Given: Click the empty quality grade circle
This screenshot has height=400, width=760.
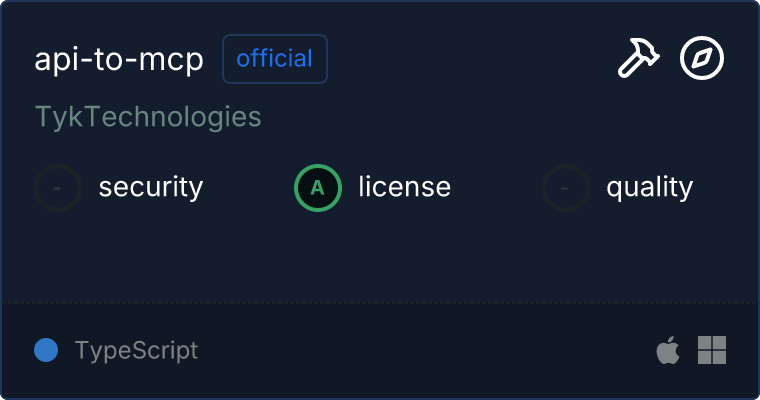Looking at the screenshot, I should (x=566, y=187).
